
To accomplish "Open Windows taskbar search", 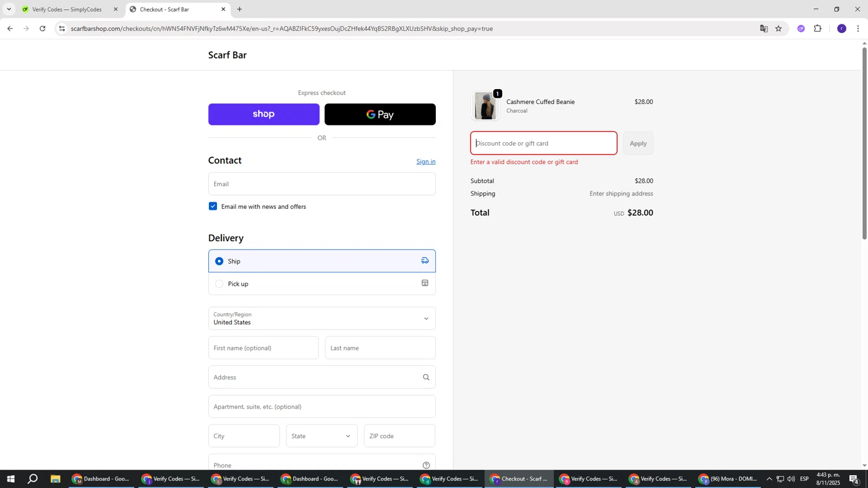I will pyautogui.click(x=33, y=479).
